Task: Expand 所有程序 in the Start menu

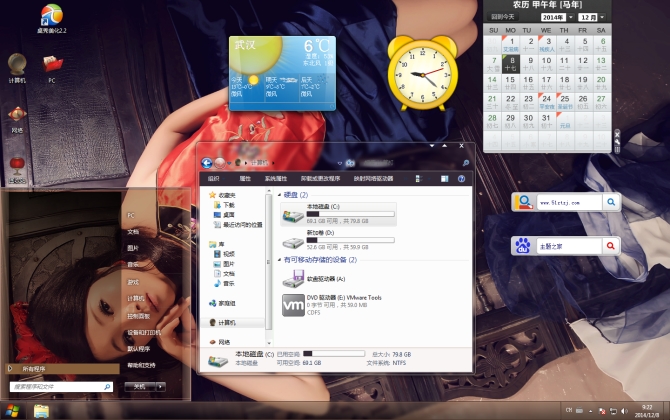Action: click(63, 369)
